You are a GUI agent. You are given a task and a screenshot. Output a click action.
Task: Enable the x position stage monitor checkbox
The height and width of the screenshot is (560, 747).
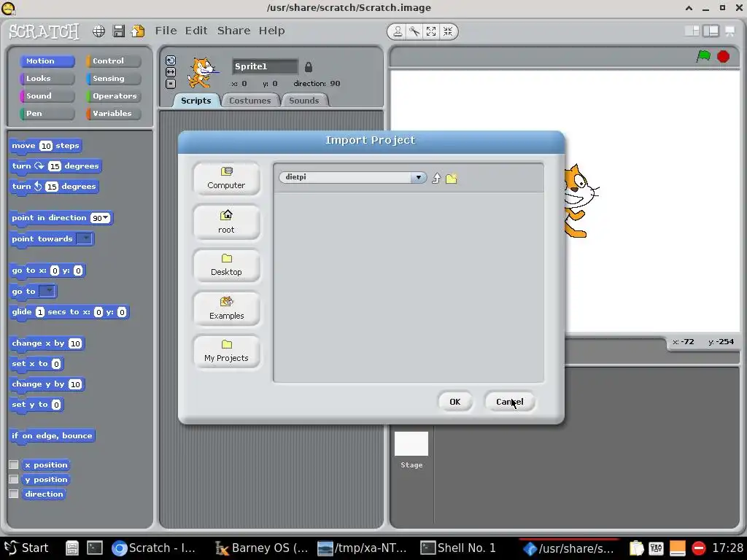click(14, 464)
